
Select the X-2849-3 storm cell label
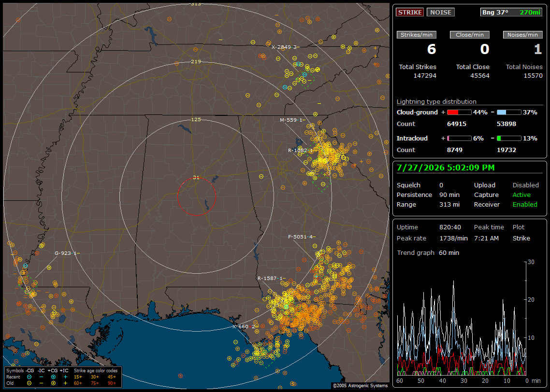pos(284,47)
